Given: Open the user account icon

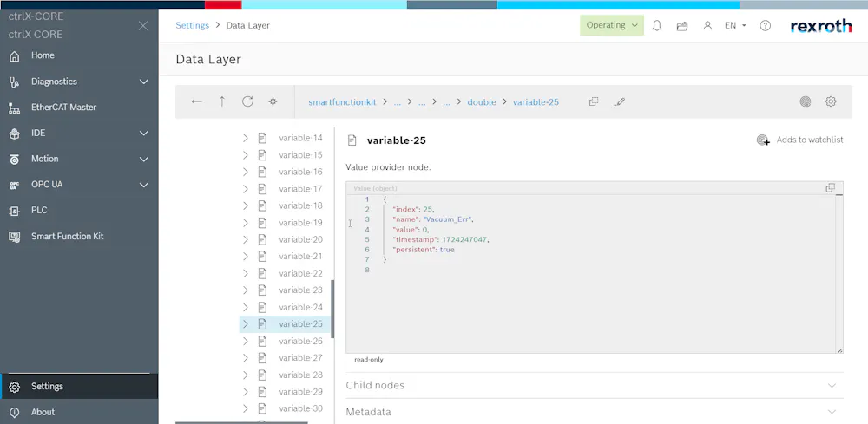Looking at the screenshot, I should (707, 25).
